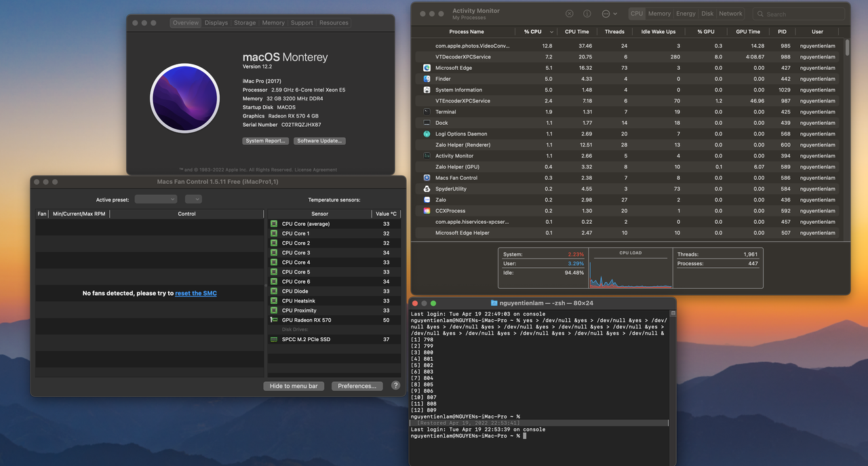Click the System Report button
The image size is (868, 466).
(265, 141)
